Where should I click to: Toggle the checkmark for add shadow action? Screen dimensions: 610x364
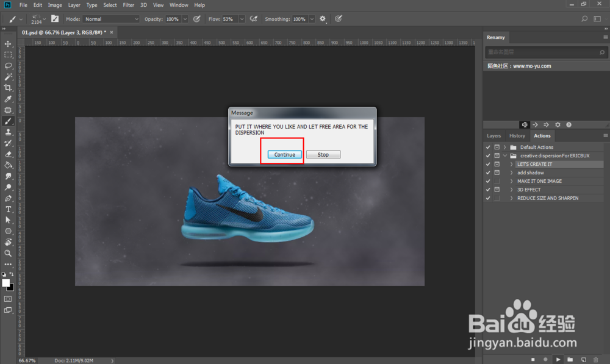[488, 173]
